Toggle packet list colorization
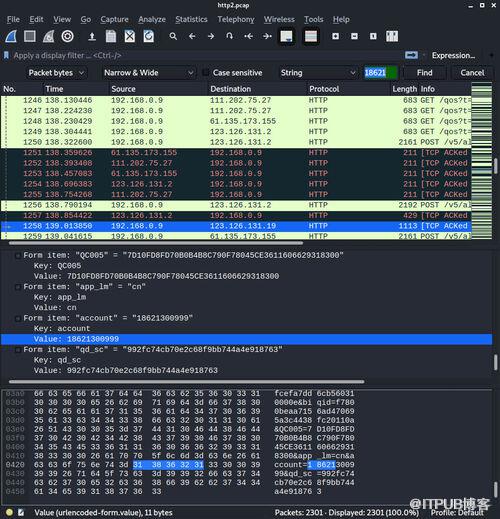 coord(311,36)
